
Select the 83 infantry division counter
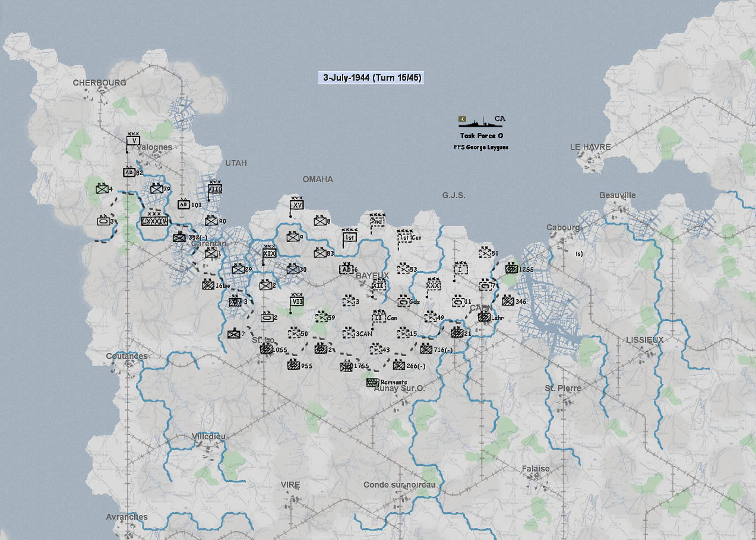pyautogui.click(x=321, y=253)
